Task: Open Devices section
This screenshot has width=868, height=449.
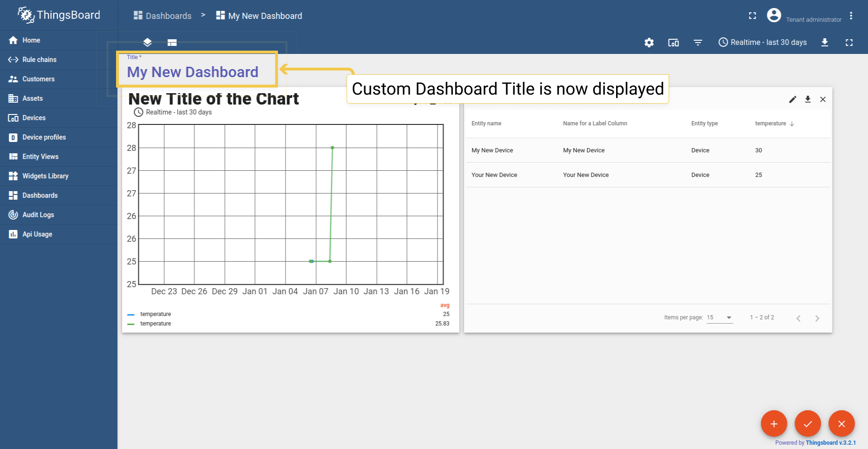Action: coord(59,118)
